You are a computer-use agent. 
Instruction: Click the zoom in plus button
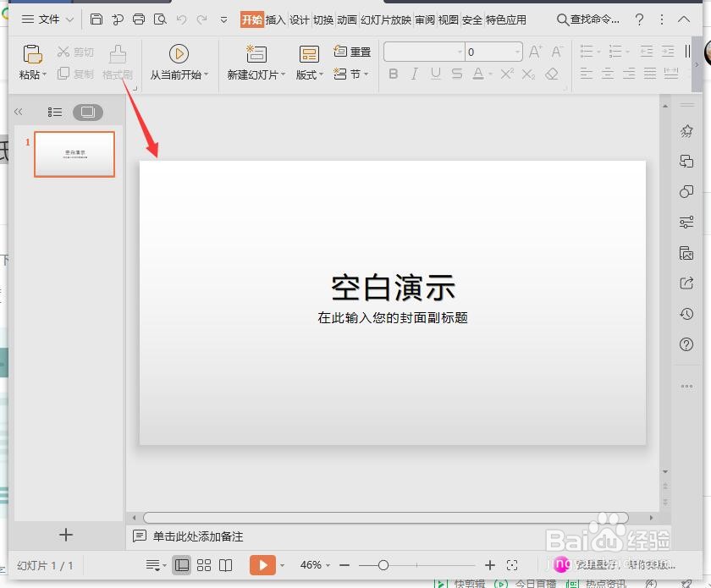[490, 565]
